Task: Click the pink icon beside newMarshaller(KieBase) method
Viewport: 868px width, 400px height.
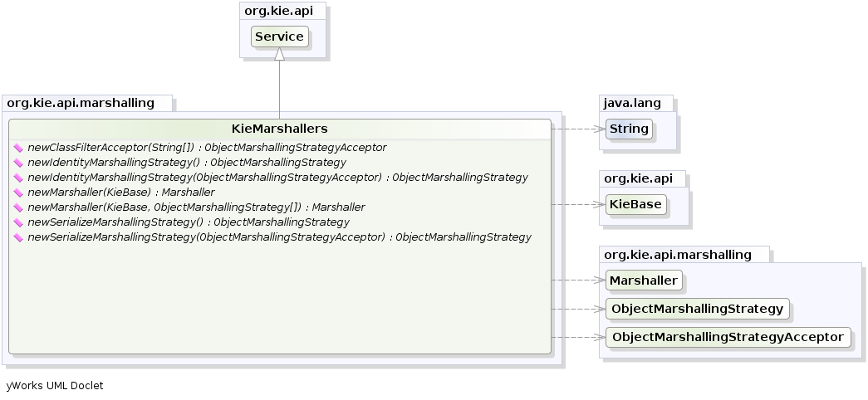Action: coord(19,193)
